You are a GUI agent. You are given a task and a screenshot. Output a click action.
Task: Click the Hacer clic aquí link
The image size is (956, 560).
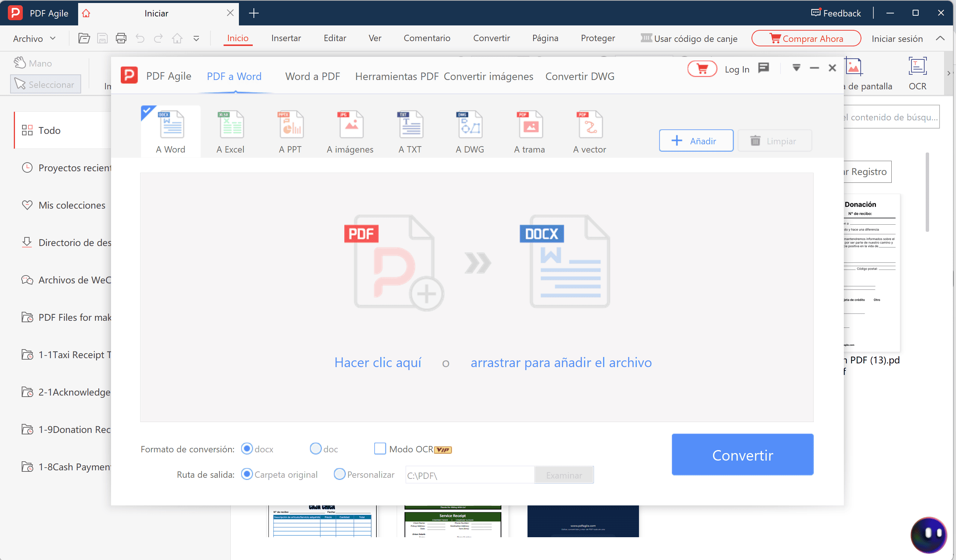[378, 362]
